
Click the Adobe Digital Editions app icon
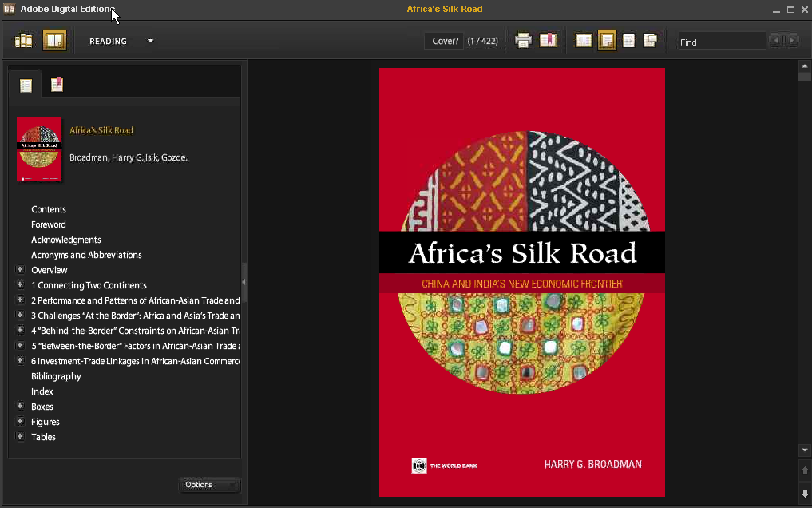[9, 9]
